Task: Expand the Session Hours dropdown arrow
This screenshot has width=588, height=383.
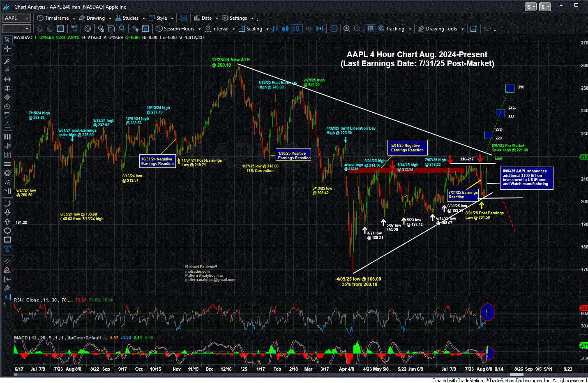Action: click(x=200, y=29)
